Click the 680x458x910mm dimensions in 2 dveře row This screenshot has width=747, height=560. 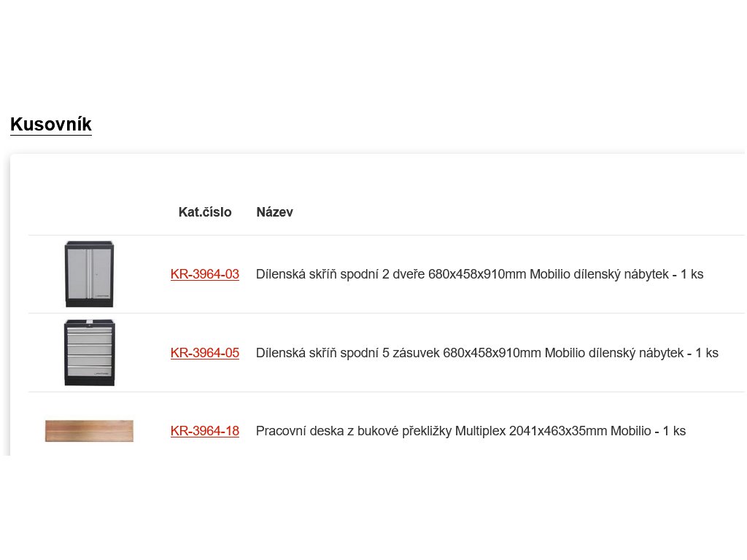(x=478, y=274)
